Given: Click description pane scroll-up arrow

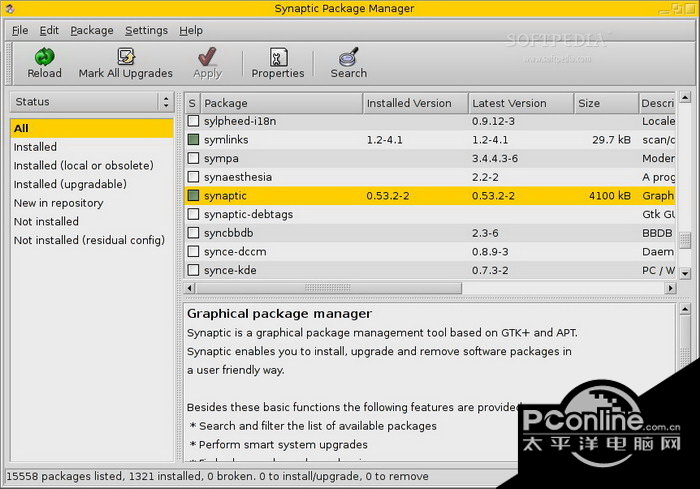Looking at the screenshot, I should 685,309.
